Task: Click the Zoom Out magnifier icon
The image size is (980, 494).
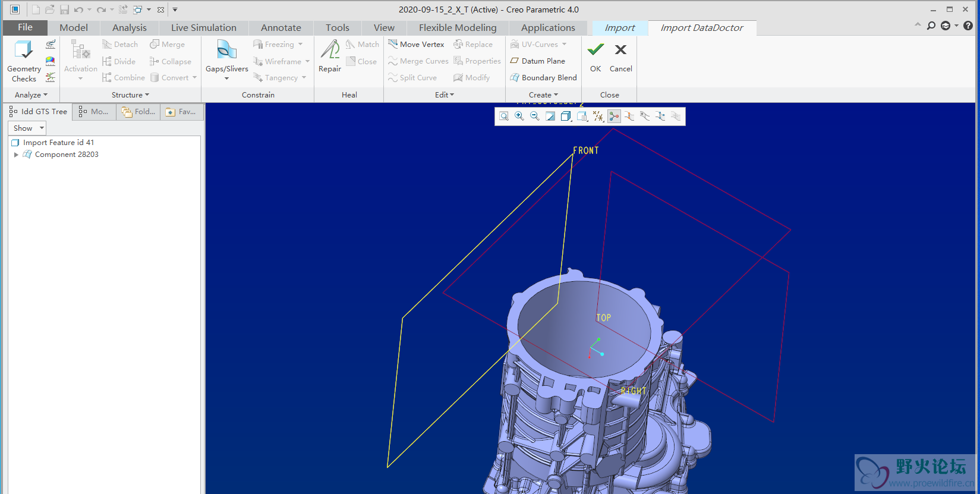Action: [535, 117]
